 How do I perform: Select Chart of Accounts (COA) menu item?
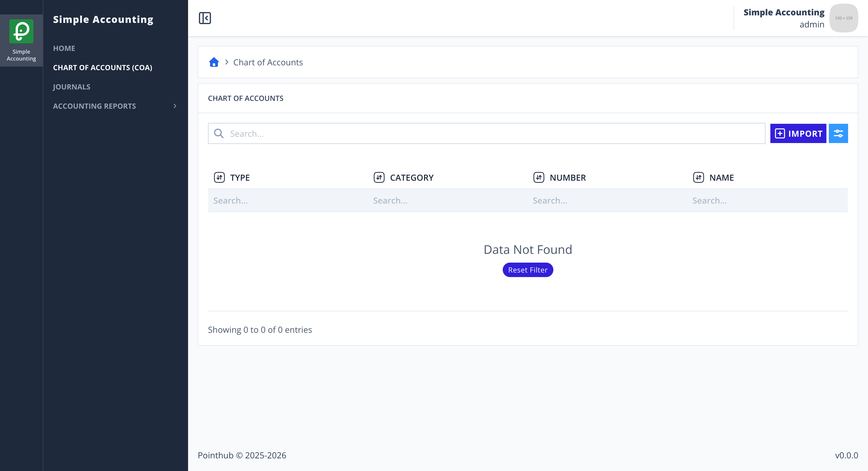102,68
